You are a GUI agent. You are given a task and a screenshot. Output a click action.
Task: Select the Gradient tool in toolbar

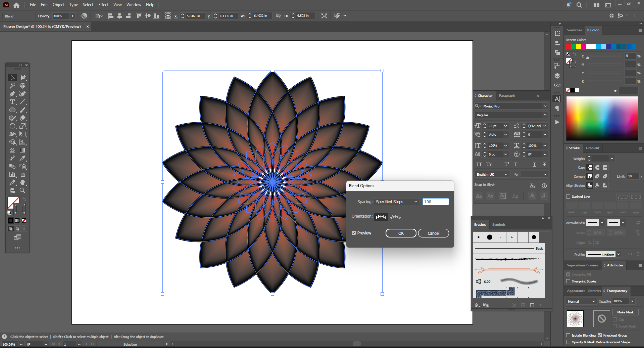22,150
